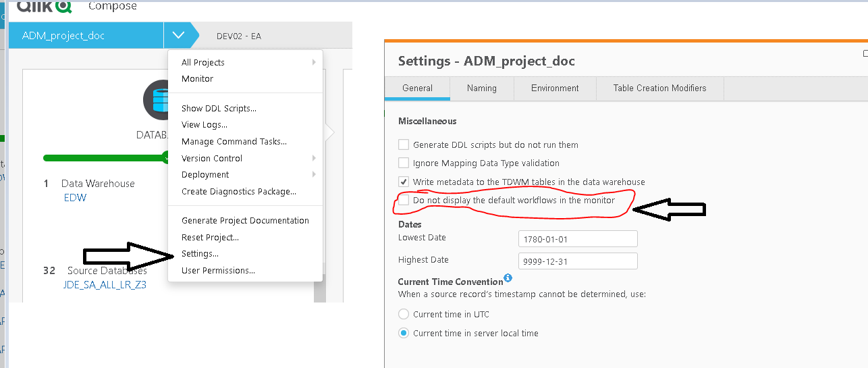The width and height of the screenshot is (868, 368).
Task: Open the JDE_SA_ALL_LR_Z3 source link
Action: click(x=105, y=285)
